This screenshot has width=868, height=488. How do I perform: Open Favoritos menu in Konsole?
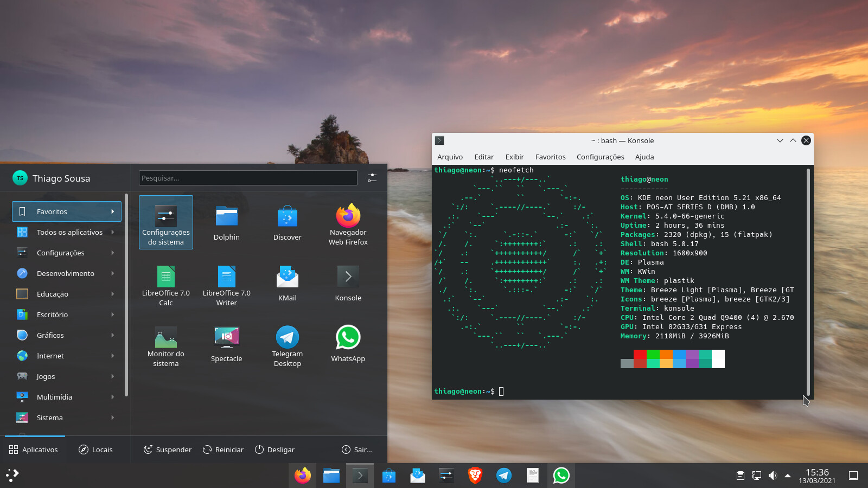pos(550,157)
